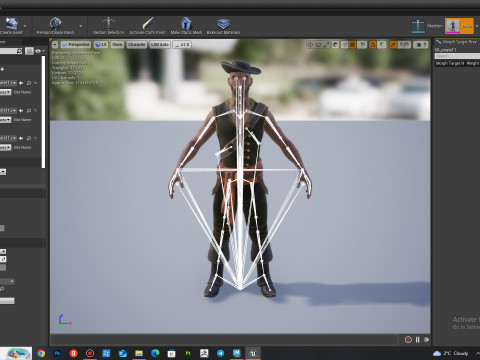Screen dimensions: 480x360
Task: Click the Unreal Engine taskbar icon
Action: coord(253,353)
